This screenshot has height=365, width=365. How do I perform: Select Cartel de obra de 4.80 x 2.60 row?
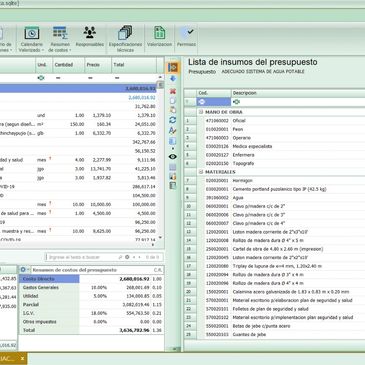click(x=275, y=249)
